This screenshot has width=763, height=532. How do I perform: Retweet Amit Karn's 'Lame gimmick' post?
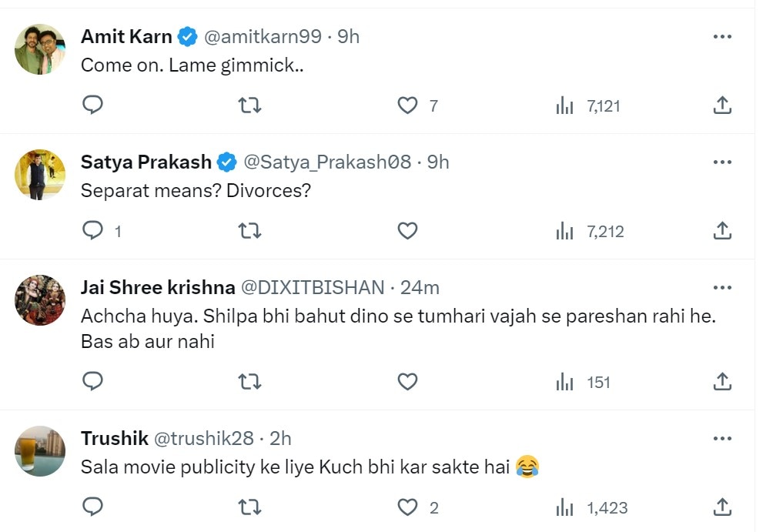[x=249, y=105]
